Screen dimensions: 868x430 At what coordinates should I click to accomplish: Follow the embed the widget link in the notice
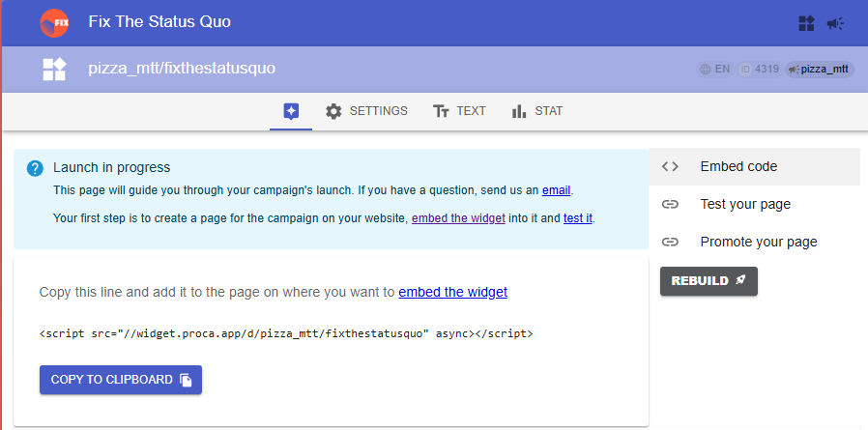pyautogui.click(x=458, y=218)
